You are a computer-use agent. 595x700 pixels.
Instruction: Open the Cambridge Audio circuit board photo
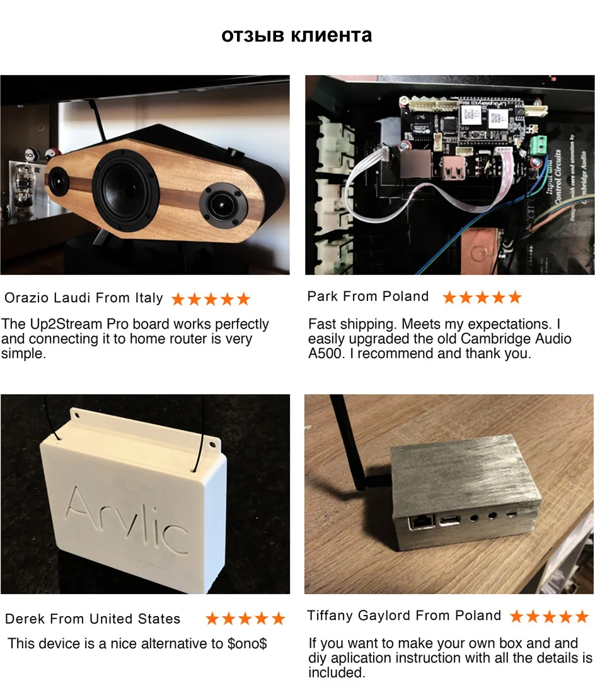449,175
